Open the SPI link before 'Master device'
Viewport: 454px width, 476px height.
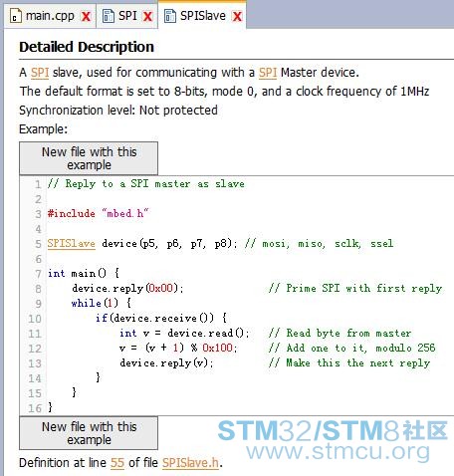click(268, 73)
